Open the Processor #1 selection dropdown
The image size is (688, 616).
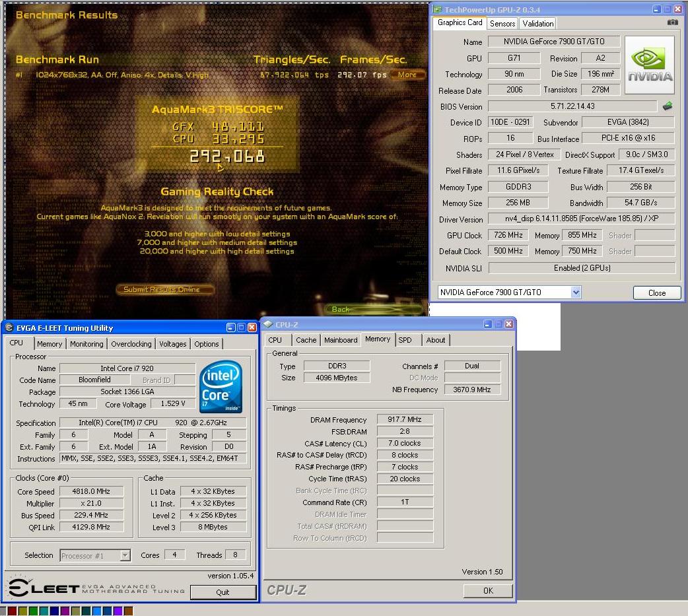(125, 555)
